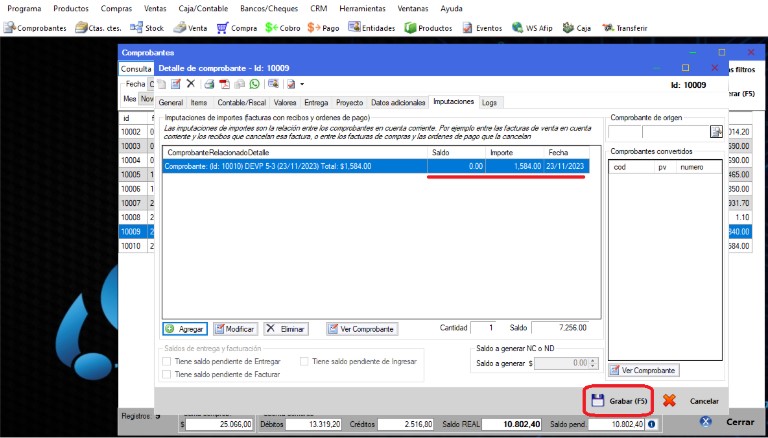768x438 pixels.
Task: Click the Cancelar button
Action: coord(691,401)
